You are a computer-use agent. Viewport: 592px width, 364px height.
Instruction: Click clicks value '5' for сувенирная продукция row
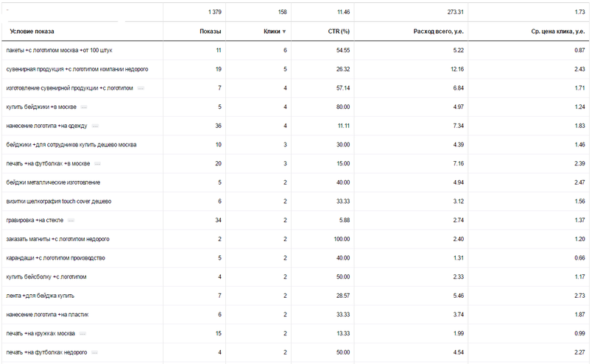tap(285, 69)
